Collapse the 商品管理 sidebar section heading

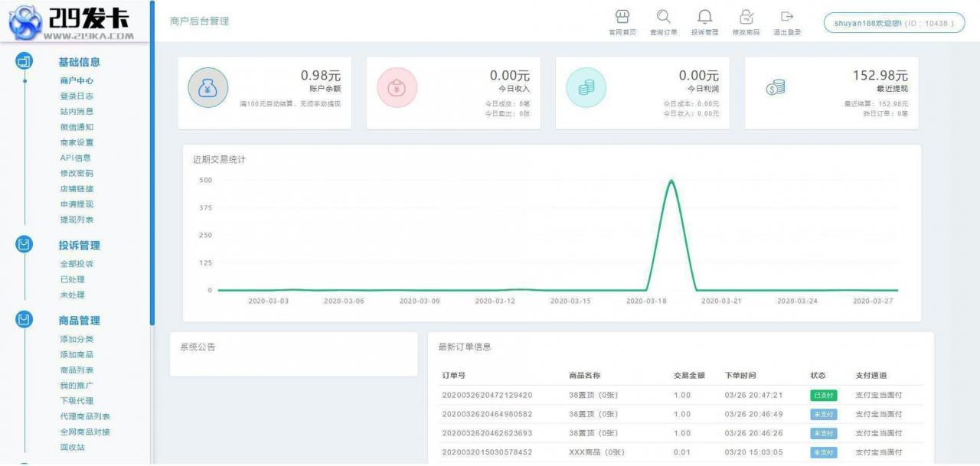click(x=80, y=321)
